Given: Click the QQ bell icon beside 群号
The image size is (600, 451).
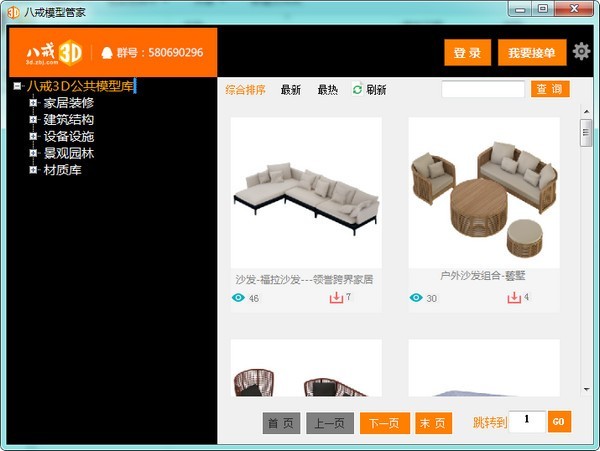Looking at the screenshot, I should [x=107, y=53].
